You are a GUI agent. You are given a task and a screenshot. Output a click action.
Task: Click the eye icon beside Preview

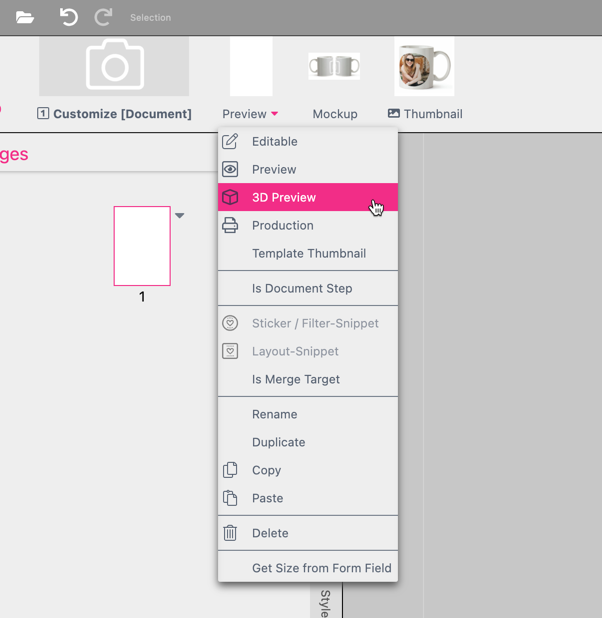[230, 169]
